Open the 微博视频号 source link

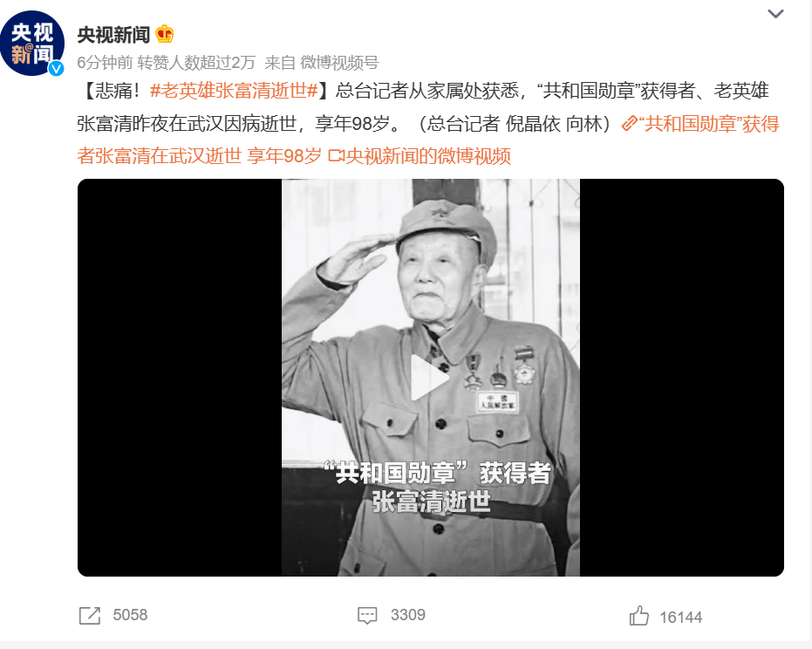(x=340, y=63)
